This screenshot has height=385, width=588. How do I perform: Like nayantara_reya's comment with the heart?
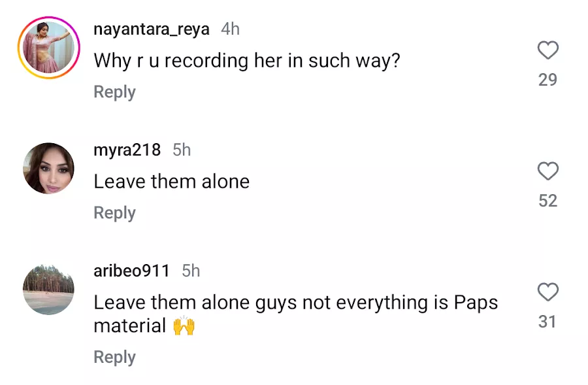tap(547, 50)
